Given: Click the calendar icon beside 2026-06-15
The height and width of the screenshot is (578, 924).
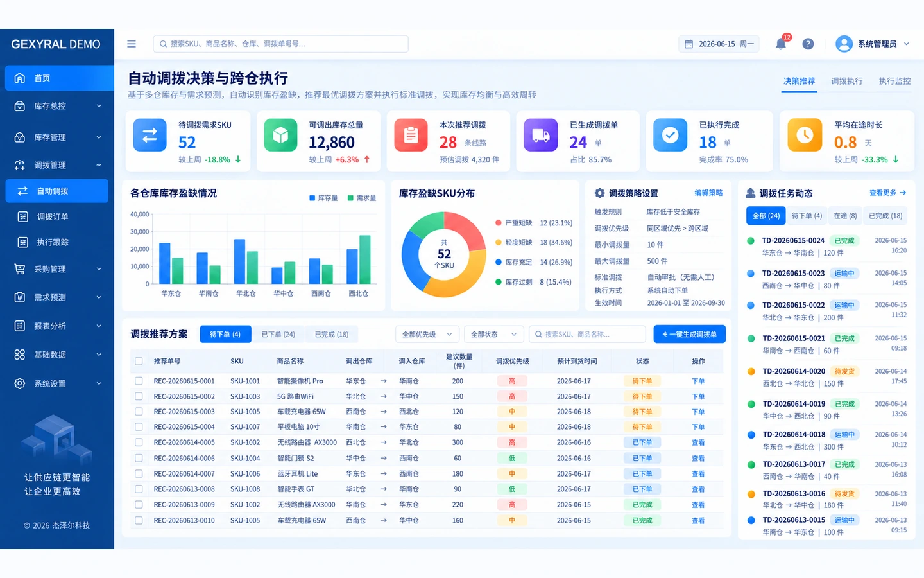Looking at the screenshot, I should [689, 44].
